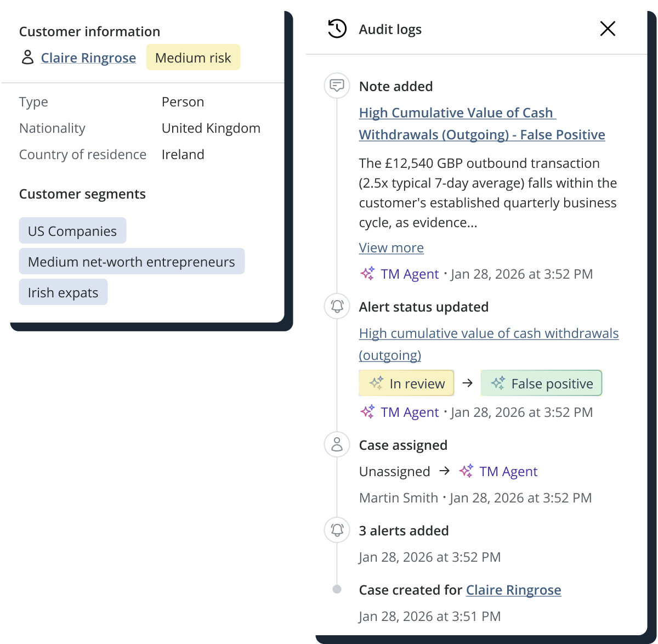Click Claire Ringrose link in Case created entry
The image size is (658, 644).
coord(513,590)
